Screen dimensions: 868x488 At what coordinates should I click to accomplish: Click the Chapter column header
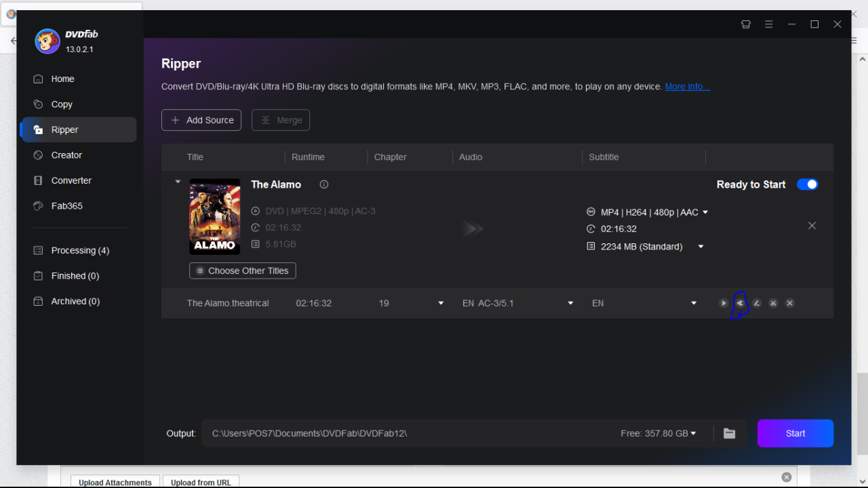(x=391, y=157)
